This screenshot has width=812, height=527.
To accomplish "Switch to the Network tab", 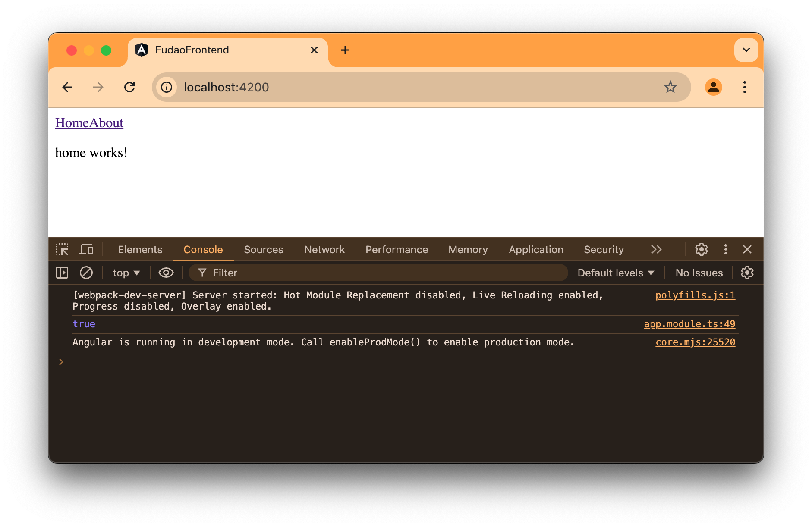I will pyautogui.click(x=324, y=249).
